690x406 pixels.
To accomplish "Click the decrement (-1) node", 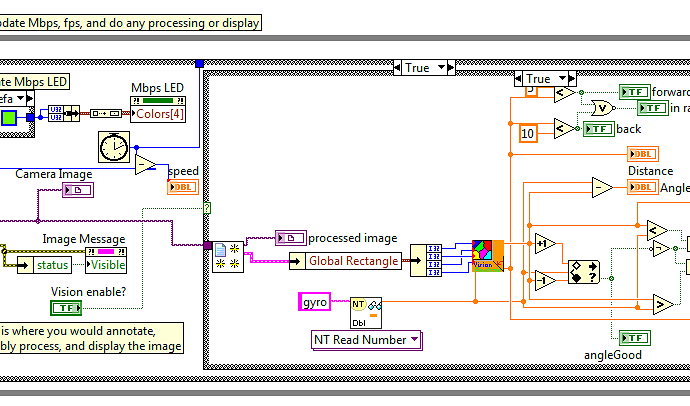I will click(545, 280).
